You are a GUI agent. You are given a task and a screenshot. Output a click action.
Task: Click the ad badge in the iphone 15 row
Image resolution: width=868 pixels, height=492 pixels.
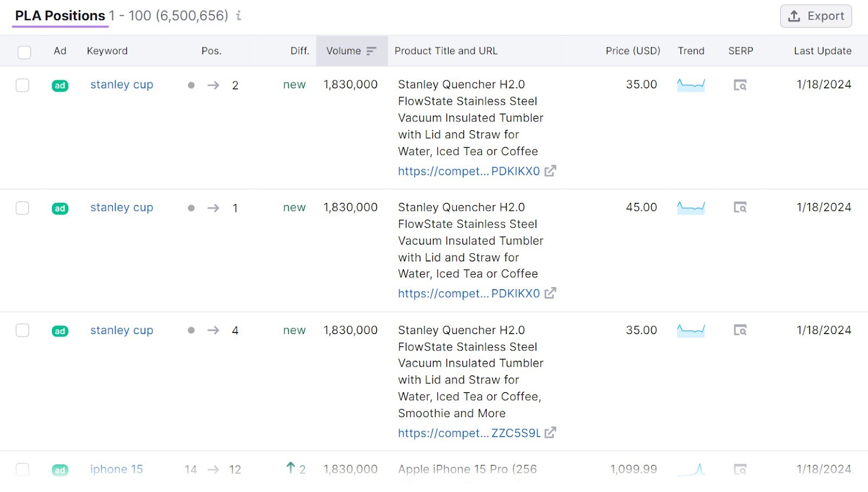[60, 470]
